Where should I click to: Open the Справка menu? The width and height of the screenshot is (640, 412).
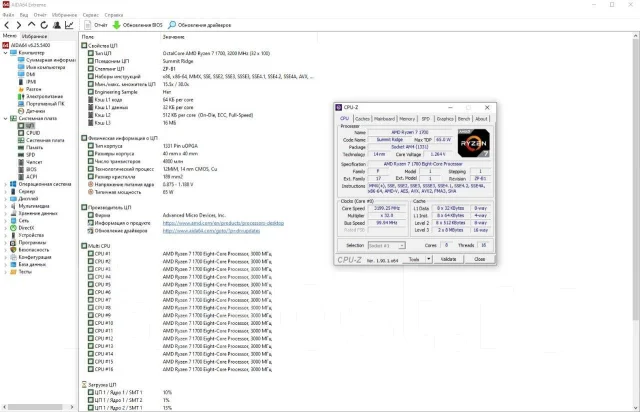(113, 15)
